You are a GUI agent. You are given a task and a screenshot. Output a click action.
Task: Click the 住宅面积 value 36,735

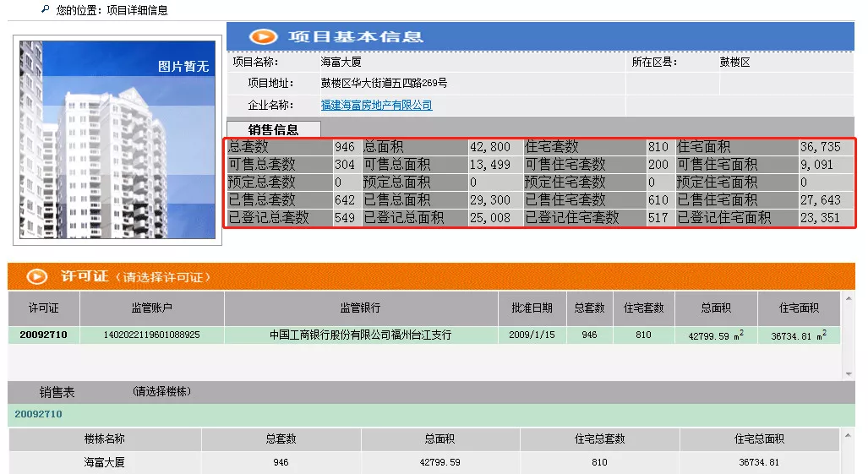coord(821,146)
